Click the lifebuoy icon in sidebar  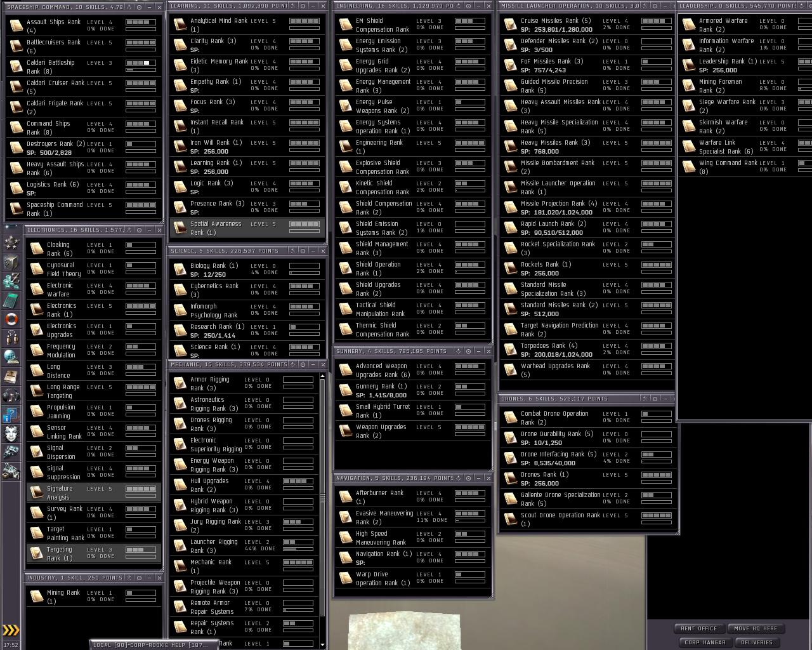tap(11, 319)
